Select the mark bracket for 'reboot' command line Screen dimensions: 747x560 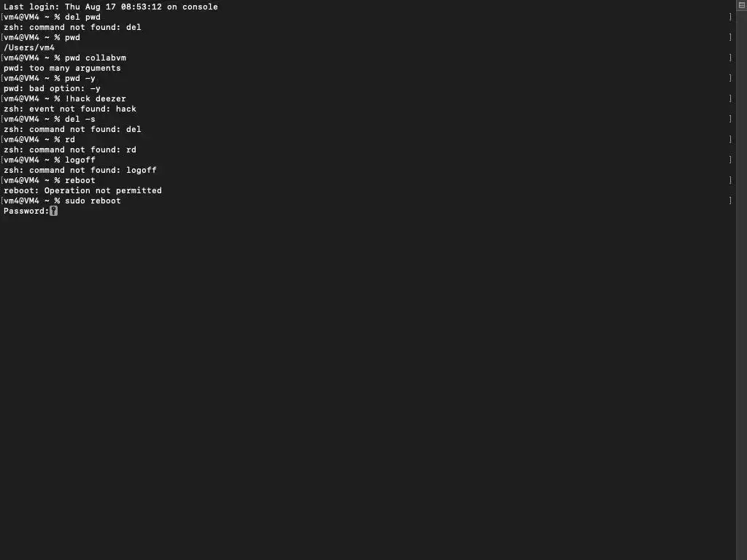pos(730,180)
